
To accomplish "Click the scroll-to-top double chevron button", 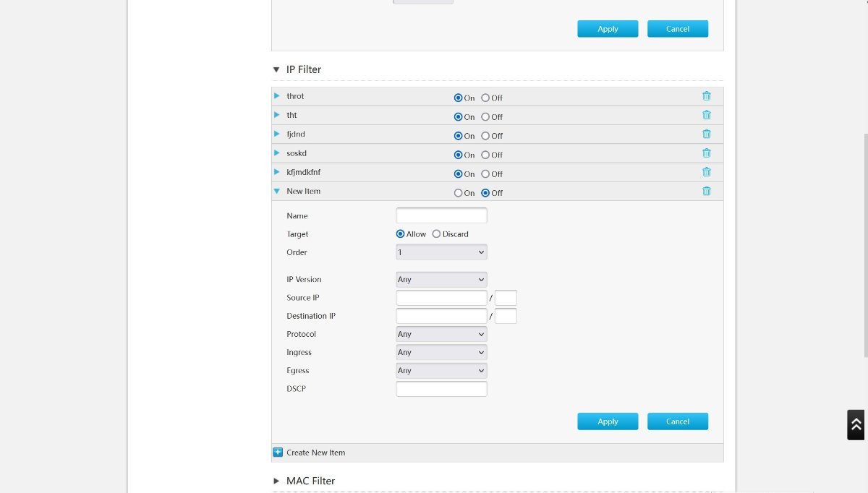I will (x=856, y=425).
